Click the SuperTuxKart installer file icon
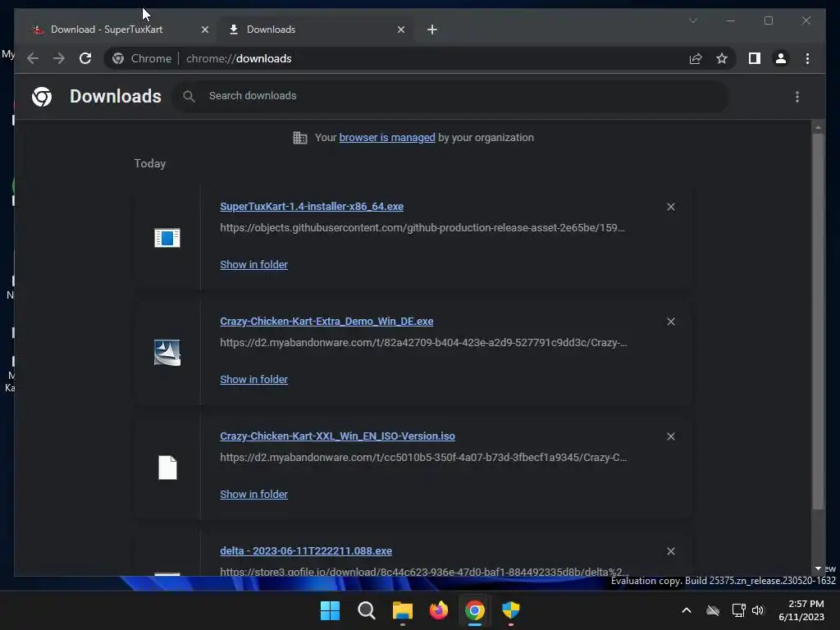 pos(167,238)
